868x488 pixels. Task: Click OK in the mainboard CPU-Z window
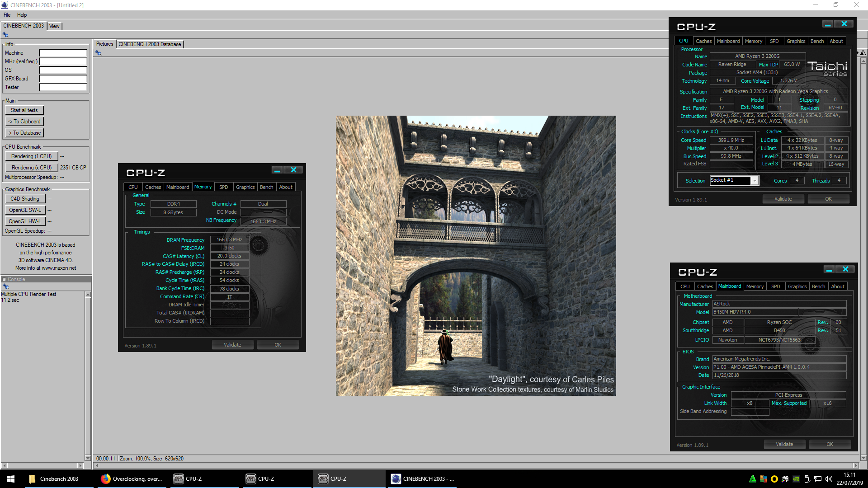[830, 444]
